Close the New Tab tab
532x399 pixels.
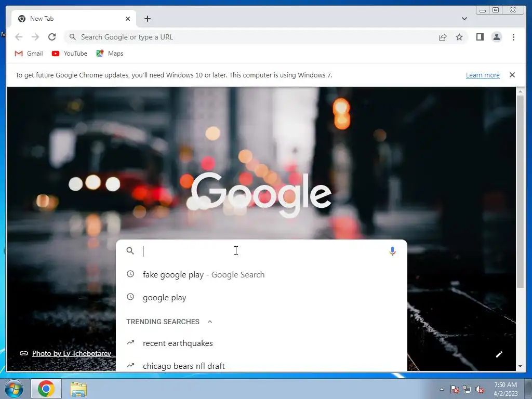(128, 19)
